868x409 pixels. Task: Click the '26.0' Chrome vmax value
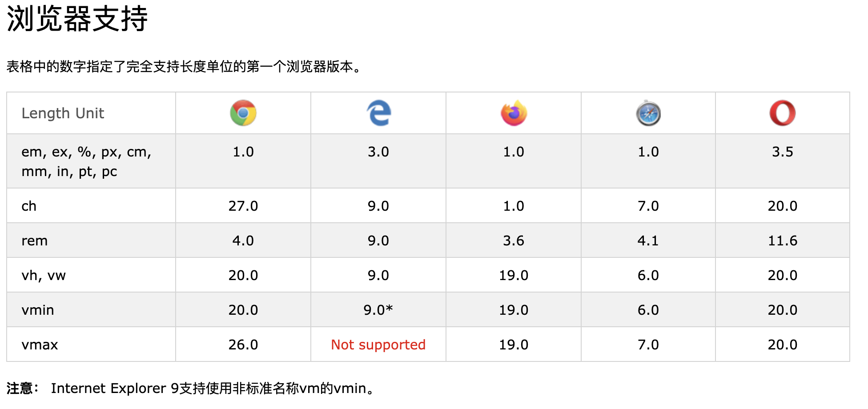(x=243, y=345)
